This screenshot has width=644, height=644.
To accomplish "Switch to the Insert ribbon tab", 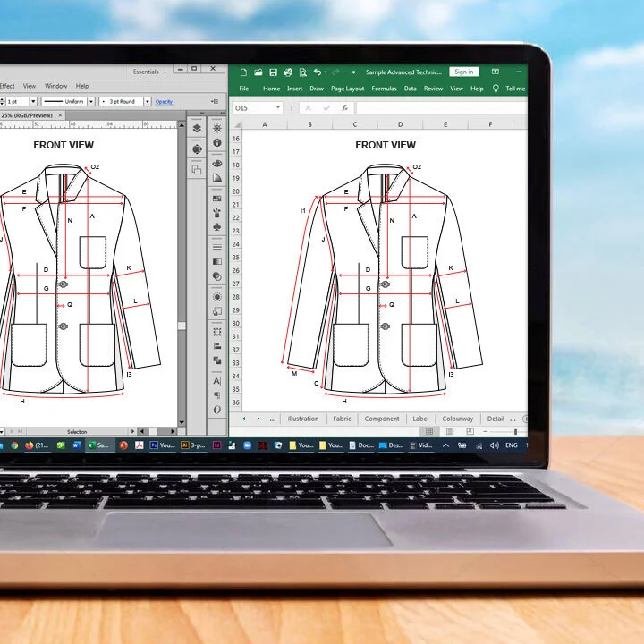I will click(x=294, y=89).
